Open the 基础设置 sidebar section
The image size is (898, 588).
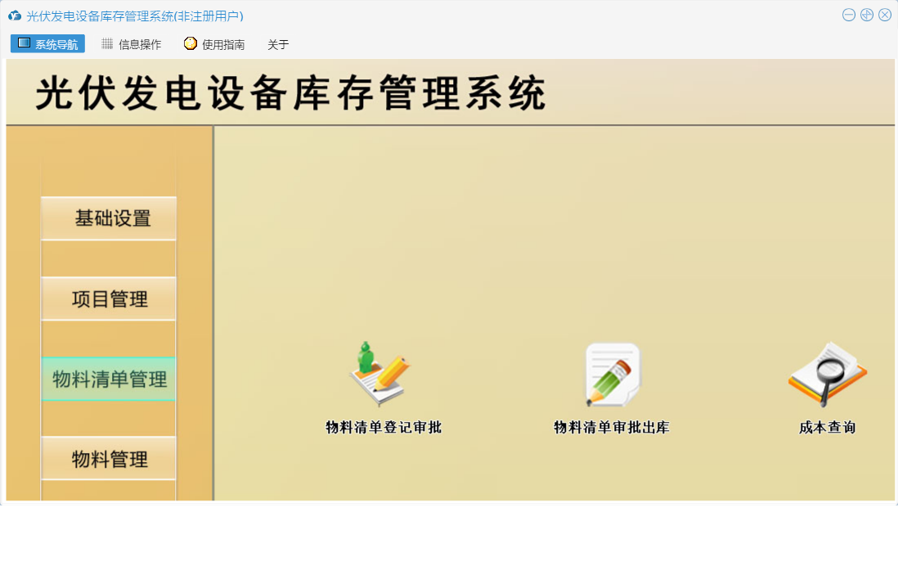tap(109, 218)
